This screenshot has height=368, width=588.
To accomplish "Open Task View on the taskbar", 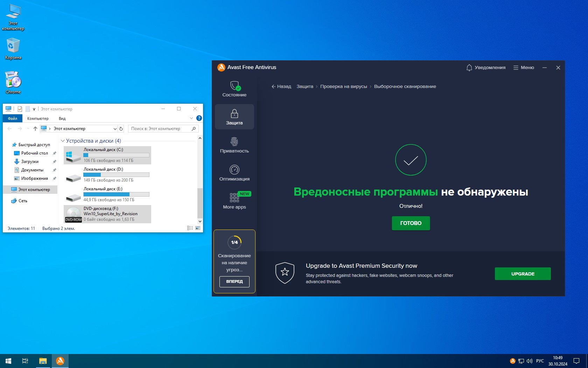I will coord(25,361).
